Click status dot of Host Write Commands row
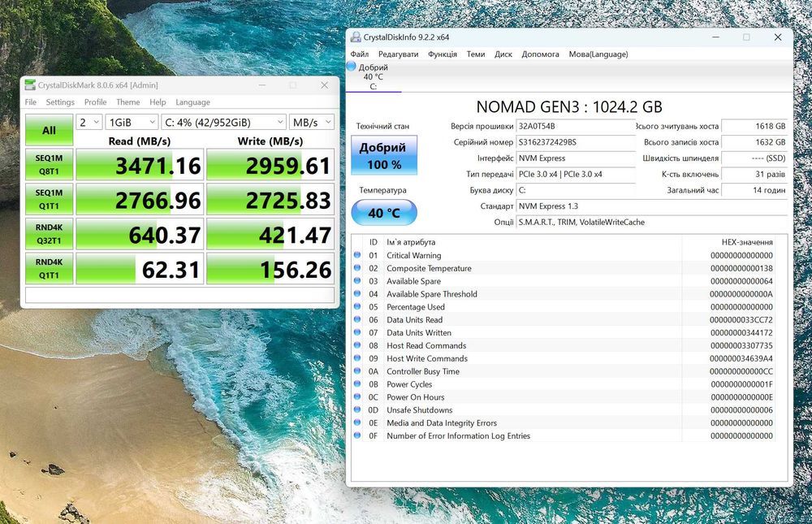The height and width of the screenshot is (524, 812). pyautogui.click(x=356, y=358)
